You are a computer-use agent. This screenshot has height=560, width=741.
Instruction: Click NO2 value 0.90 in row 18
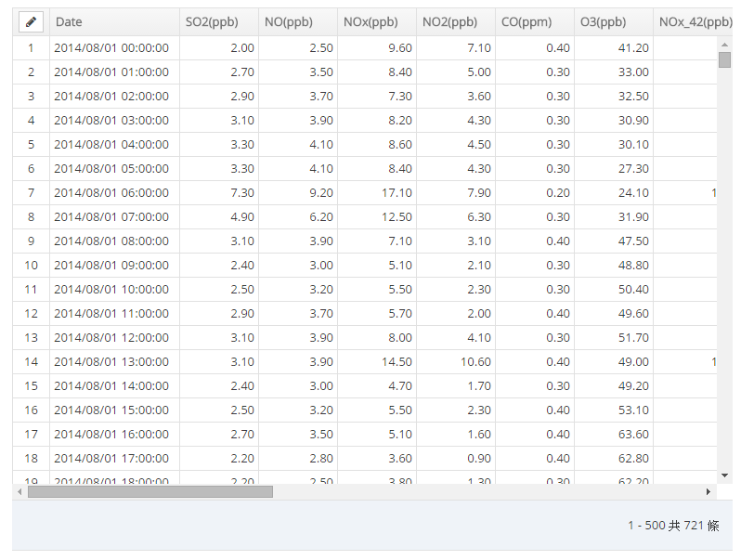click(456, 458)
